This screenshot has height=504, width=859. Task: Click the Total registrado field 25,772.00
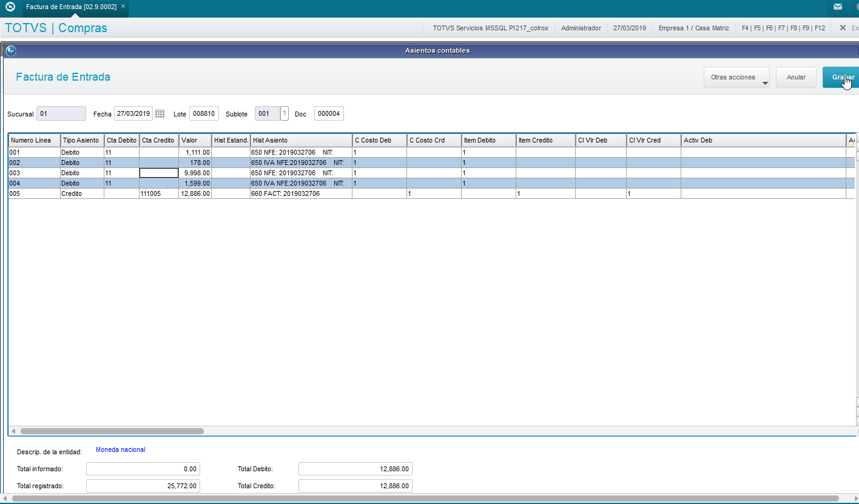click(143, 486)
